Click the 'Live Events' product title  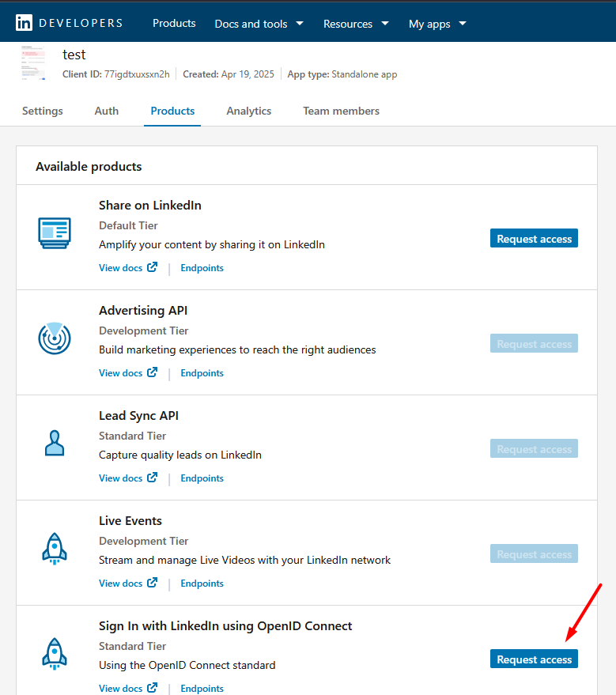(x=130, y=521)
